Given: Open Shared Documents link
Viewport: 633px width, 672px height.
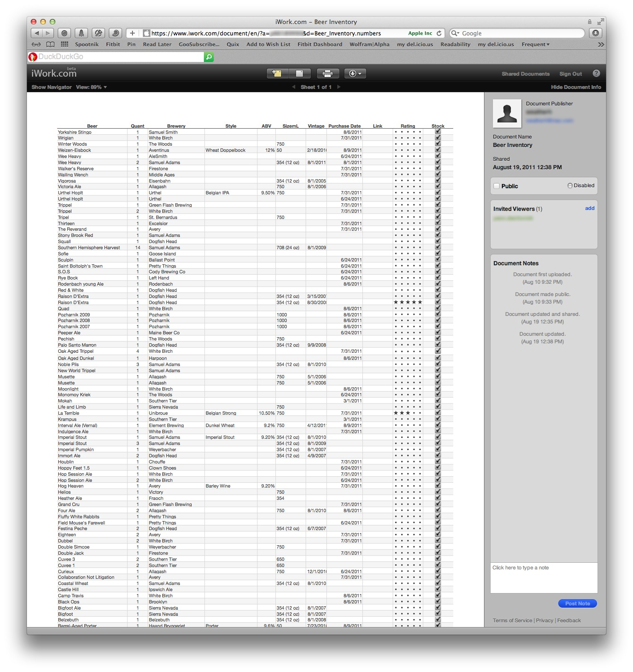Looking at the screenshot, I should point(526,74).
